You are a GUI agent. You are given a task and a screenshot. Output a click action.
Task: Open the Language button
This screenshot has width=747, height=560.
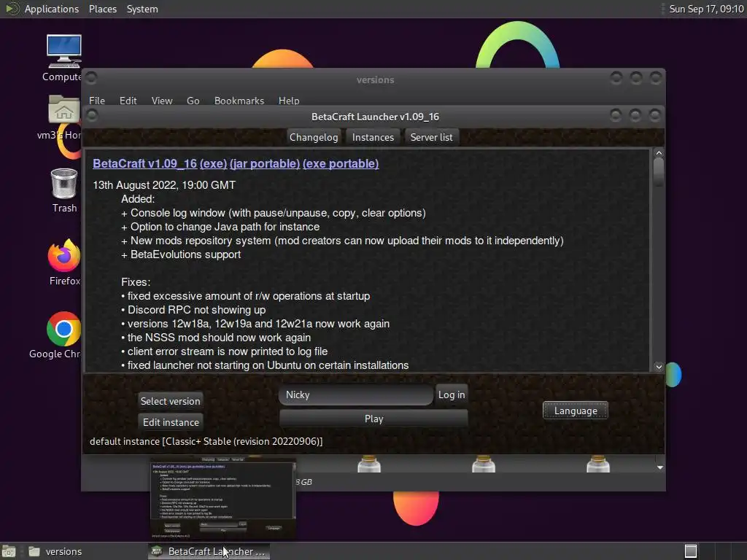tap(575, 411)
